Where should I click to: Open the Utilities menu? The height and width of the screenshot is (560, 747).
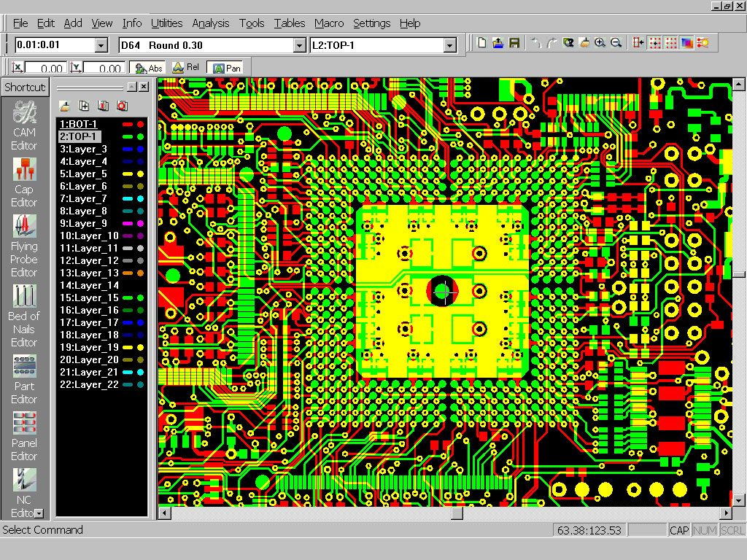[167, 23]
